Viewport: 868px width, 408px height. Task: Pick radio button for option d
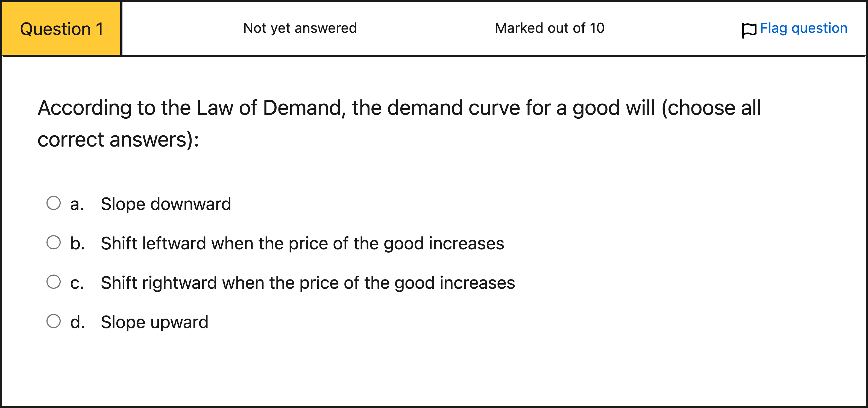(x=54, y=321)
